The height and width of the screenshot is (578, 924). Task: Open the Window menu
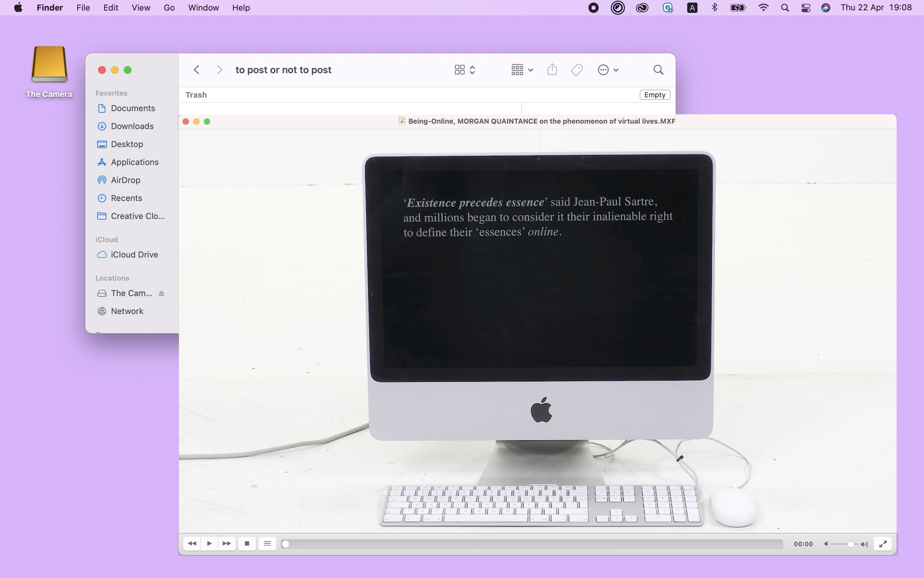[x=203, y=8]
